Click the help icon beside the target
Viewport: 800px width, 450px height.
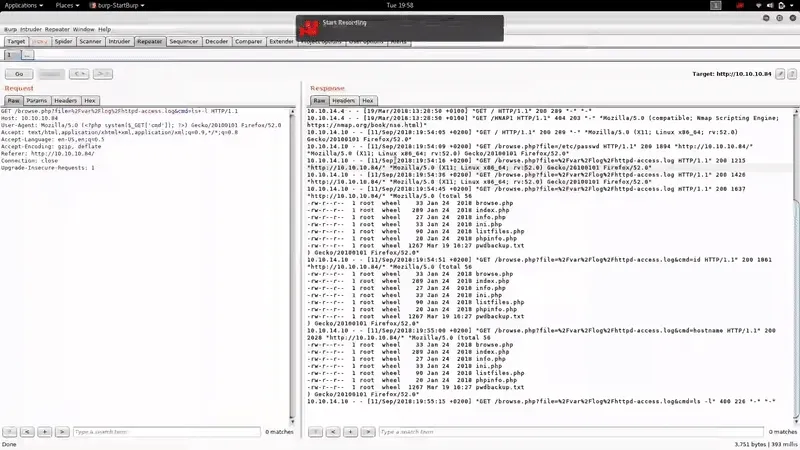point(791,74)
